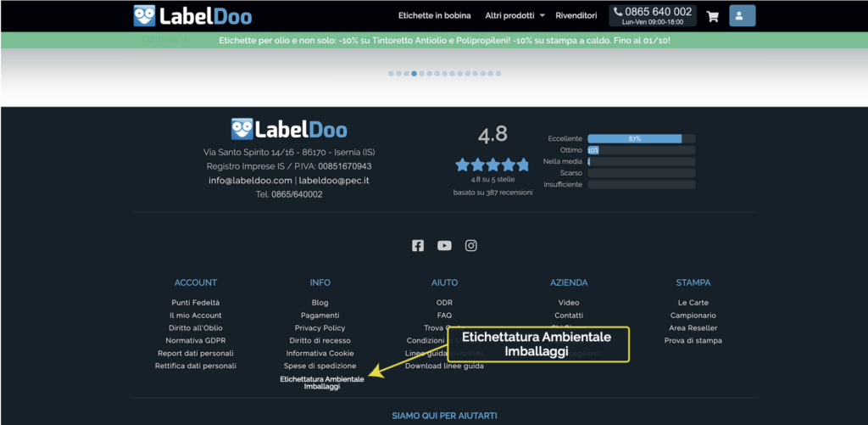This screenshot has height=425, width=868.
Task: Click the AIUTO column heading
Action: tap(444, 282)
